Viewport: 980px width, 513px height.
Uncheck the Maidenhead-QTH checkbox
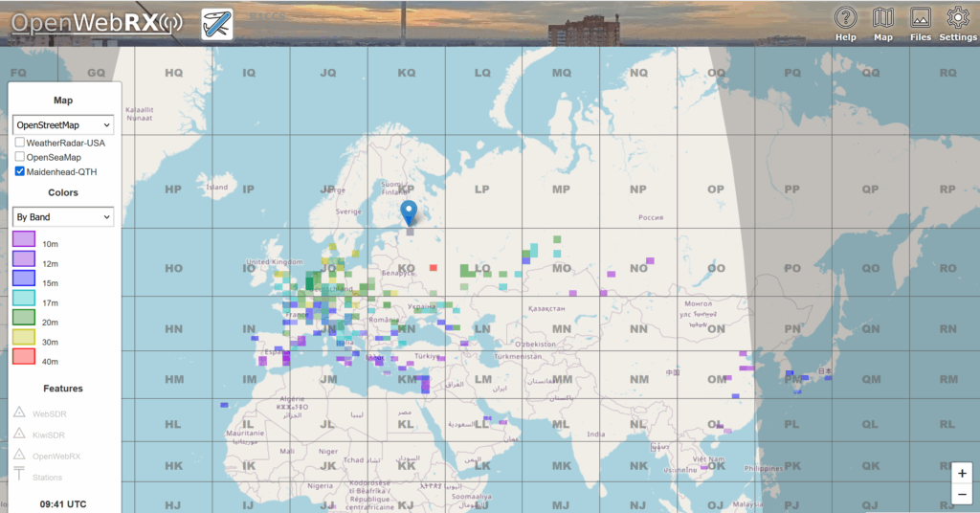pos(20,171)
